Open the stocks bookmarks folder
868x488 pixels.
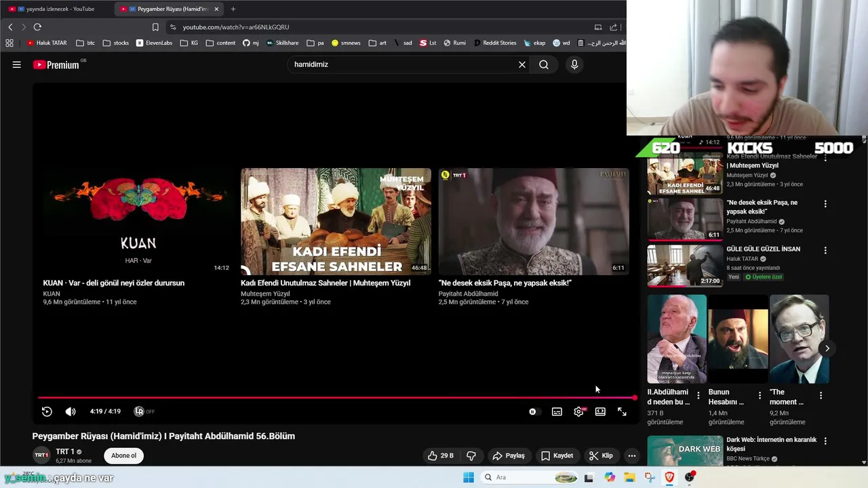tap(116, 43)
